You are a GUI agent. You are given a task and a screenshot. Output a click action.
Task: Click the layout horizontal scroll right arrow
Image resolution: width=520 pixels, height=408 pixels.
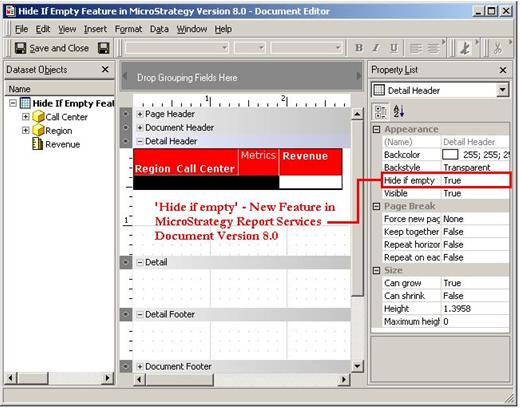(343, 380)
